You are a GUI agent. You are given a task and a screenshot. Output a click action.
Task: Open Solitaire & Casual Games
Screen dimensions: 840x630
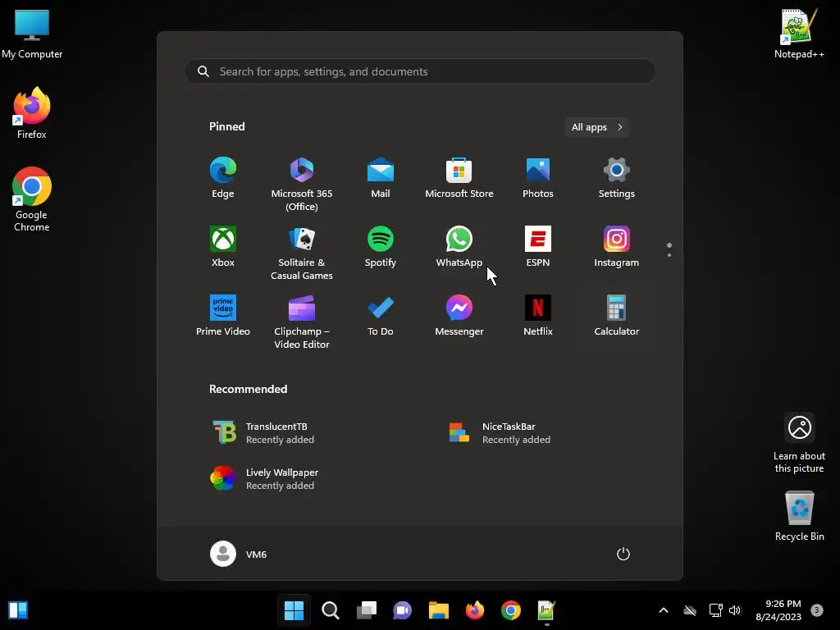(x=302, y=253)
